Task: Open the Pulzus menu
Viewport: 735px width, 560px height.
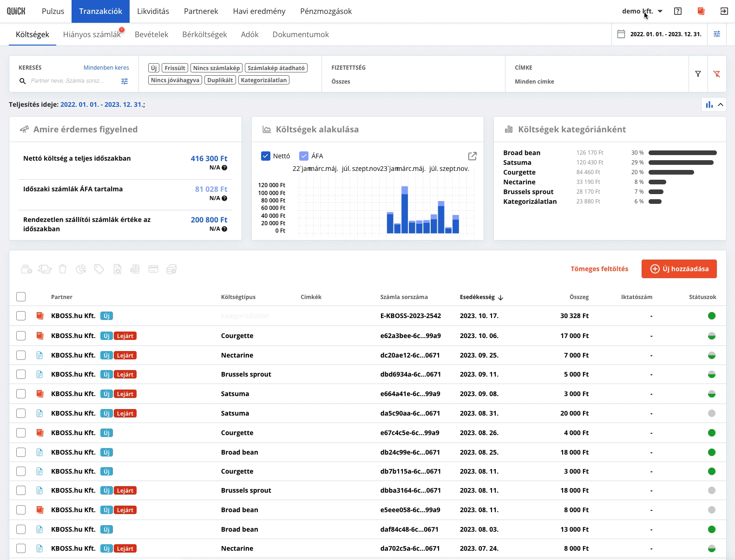Action: coord(53,11)
